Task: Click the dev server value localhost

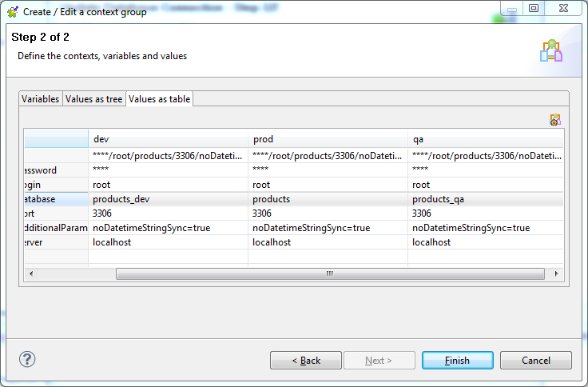Action: (168, 242)
